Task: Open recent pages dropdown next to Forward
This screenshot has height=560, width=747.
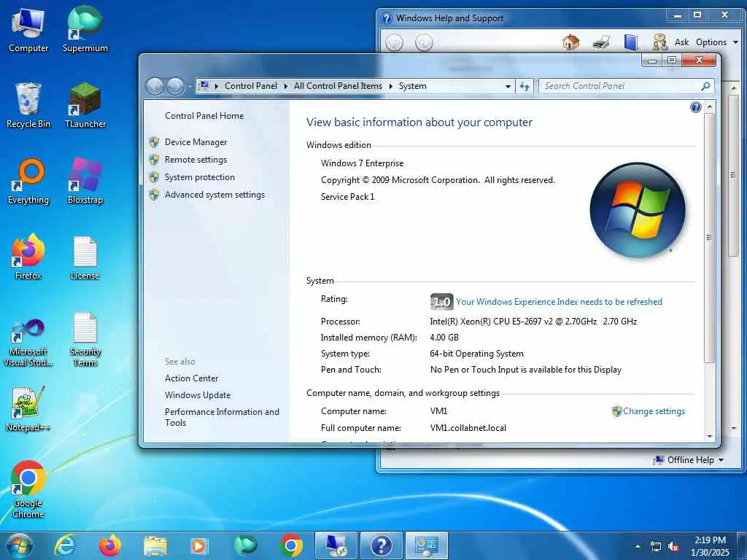Action: pos(190,86)
